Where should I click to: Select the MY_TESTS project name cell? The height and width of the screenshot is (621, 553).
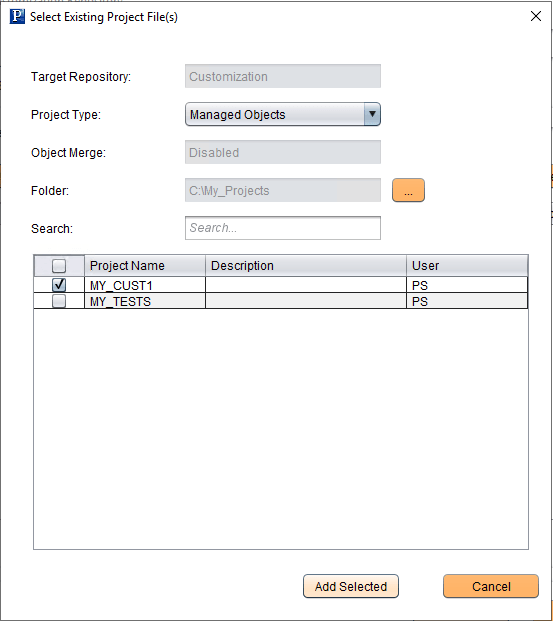coord(145,301)
